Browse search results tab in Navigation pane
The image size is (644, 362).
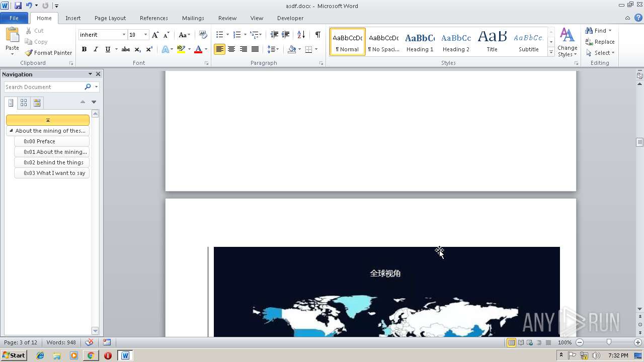37,103
